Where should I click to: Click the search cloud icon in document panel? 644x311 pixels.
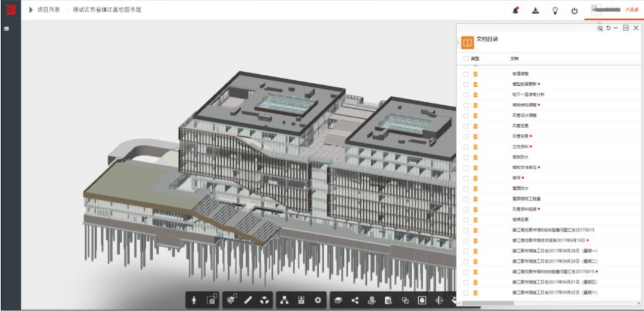(600, 28)
